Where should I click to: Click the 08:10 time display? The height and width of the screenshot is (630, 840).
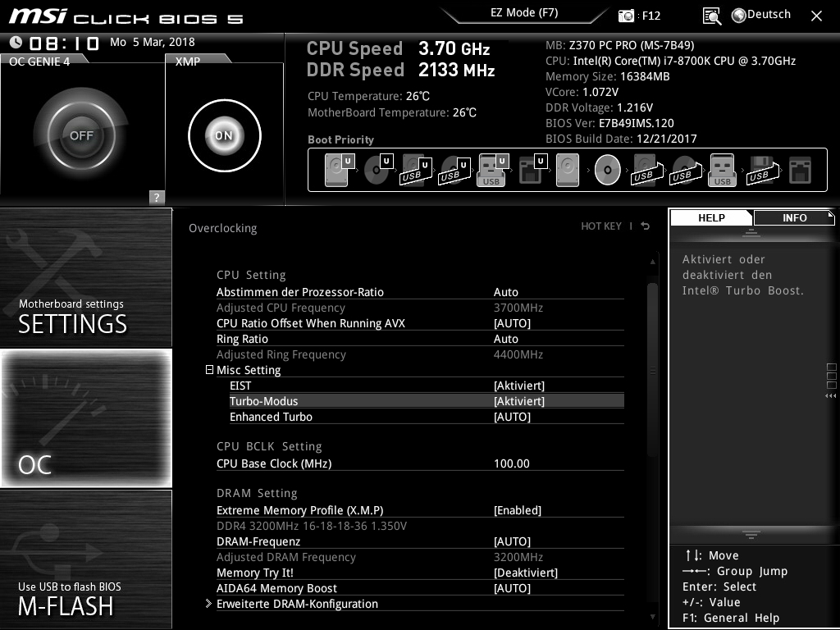coord(64,43)
